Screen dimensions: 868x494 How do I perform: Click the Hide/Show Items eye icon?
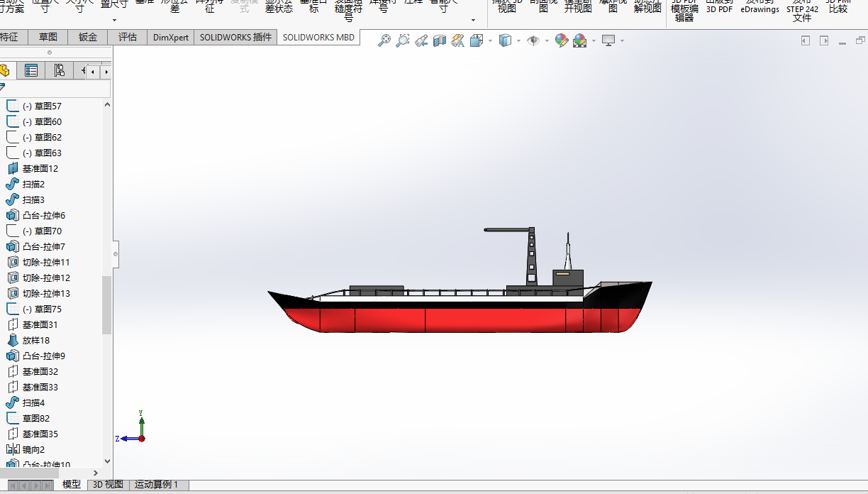point(533,41)
